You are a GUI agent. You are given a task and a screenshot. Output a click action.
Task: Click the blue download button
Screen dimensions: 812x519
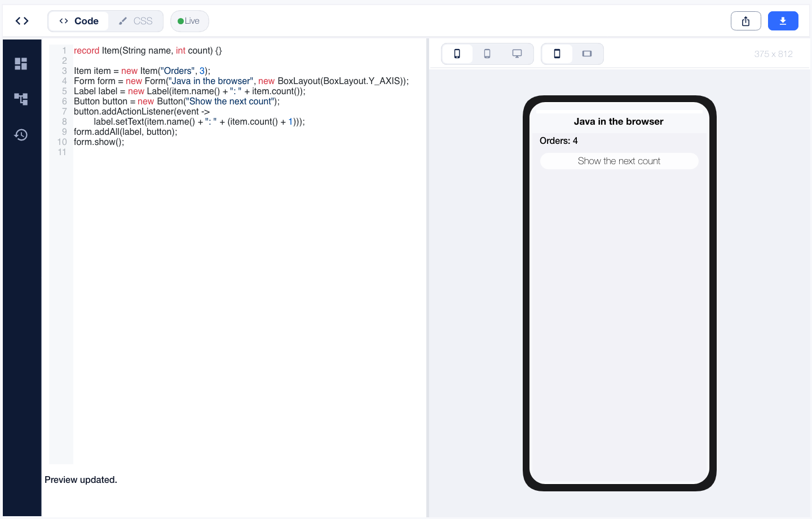783,21
